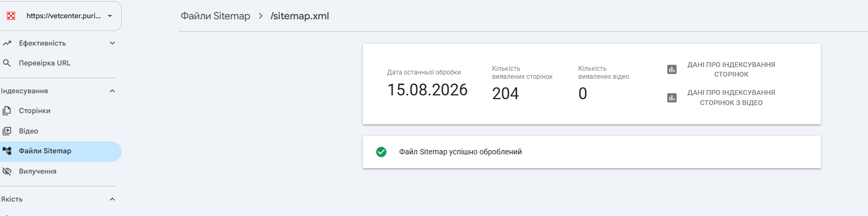Open the property selector dropdown
Screen dimensions: 868x216
coord(61,16)
